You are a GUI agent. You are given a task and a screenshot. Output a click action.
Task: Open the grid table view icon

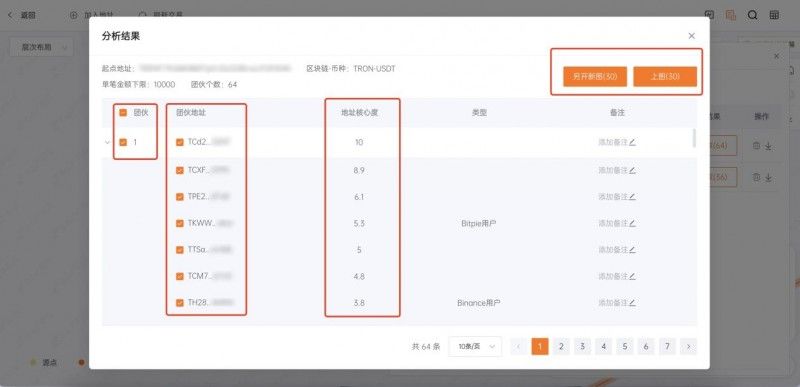774,15
